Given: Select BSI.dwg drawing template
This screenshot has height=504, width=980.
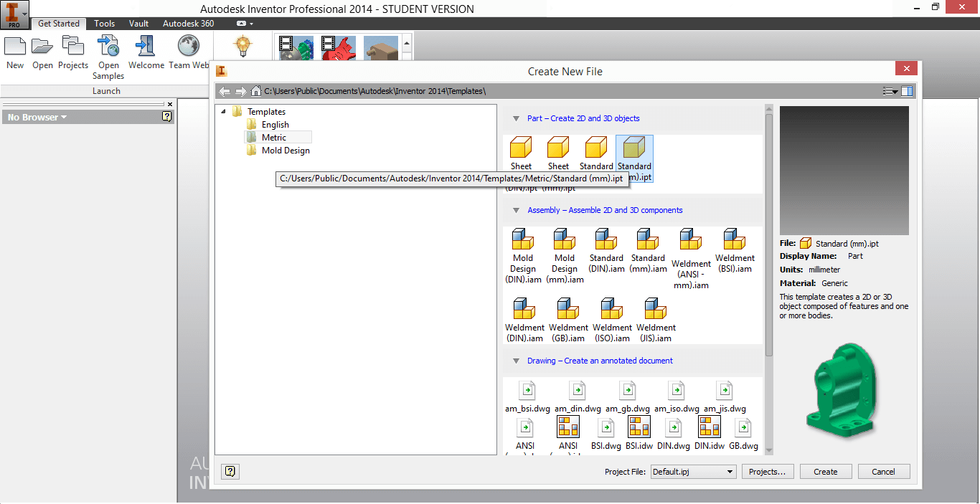Looking at the screenshot, I should 606,434.
